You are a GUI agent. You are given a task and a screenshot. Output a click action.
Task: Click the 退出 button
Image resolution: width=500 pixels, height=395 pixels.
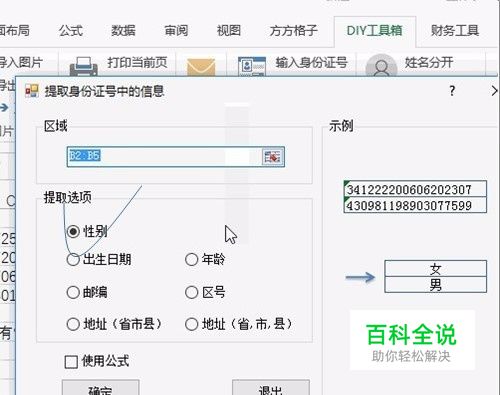(x=271, y=387)
